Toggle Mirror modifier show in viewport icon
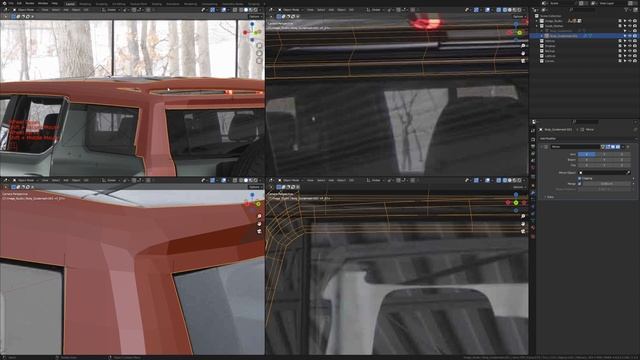This screenshot has width=640, height=360. [613, 147]
